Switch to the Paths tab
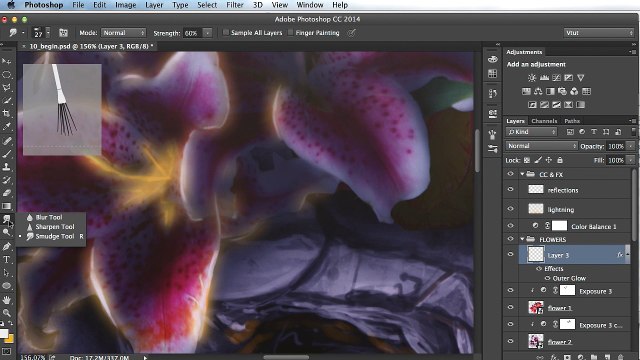Screen dimensions: 640x360 (572, 121)
